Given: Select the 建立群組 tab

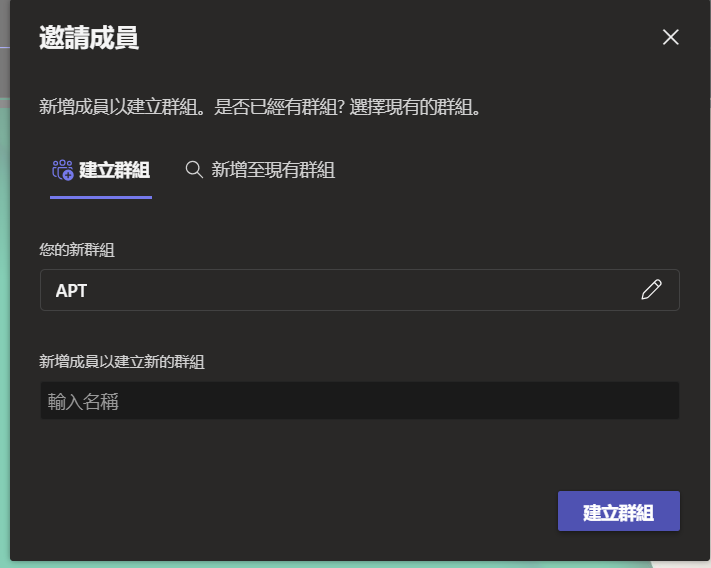Looking at the screenshot, I should [x=101, y=171].
